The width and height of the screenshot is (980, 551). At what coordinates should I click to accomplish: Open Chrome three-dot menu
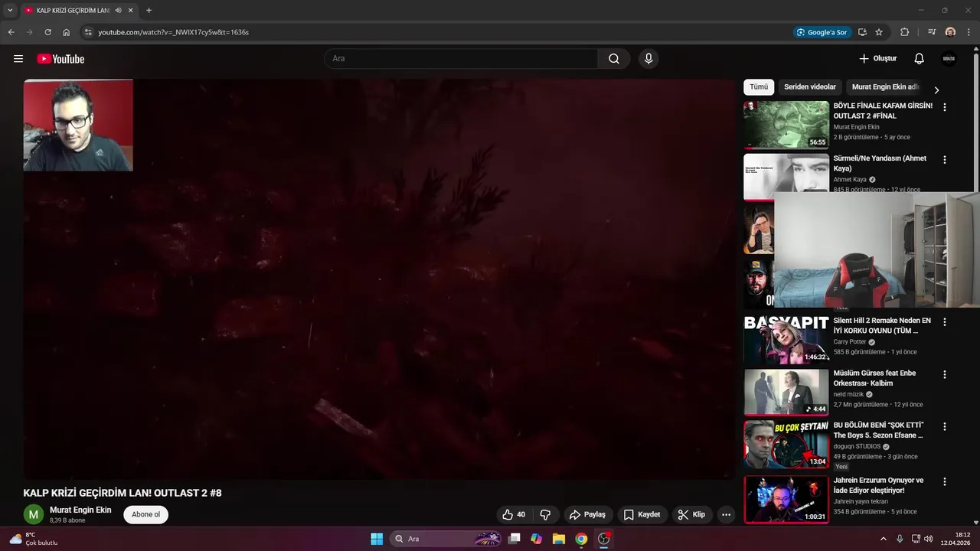[x=969, y=32]
